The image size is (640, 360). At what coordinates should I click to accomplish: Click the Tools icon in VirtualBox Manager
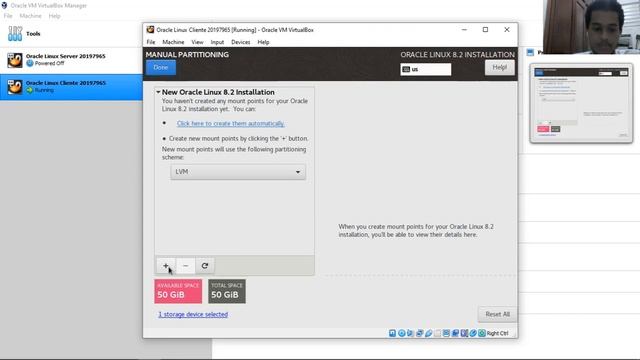point(15,33)
